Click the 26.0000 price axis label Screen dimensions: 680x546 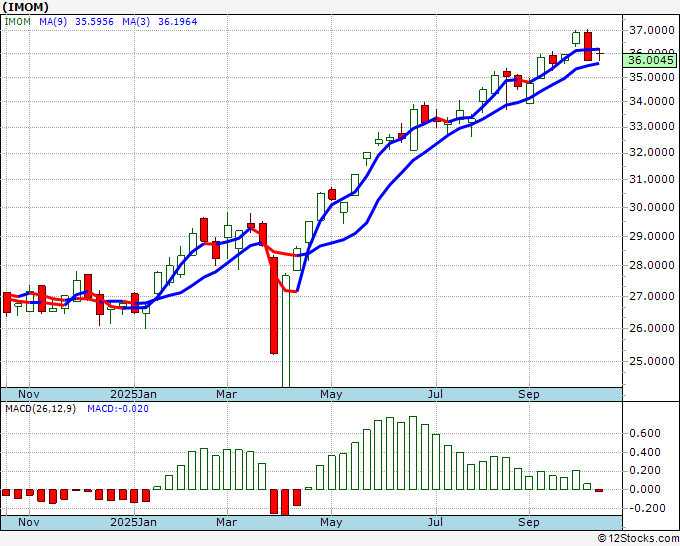[x=651, y=328]
